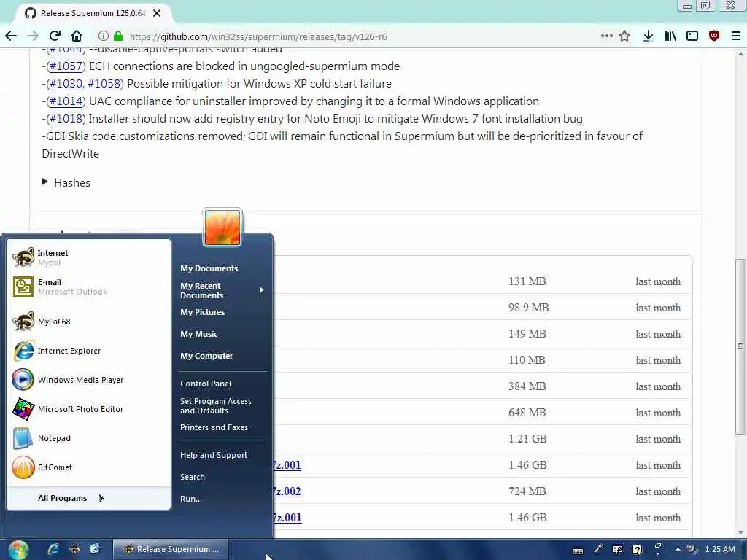Open issue link #1018

tap(66, 119)
